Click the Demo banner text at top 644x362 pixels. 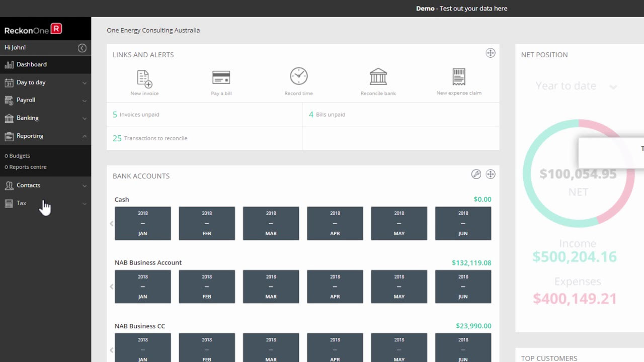(461, 9)
